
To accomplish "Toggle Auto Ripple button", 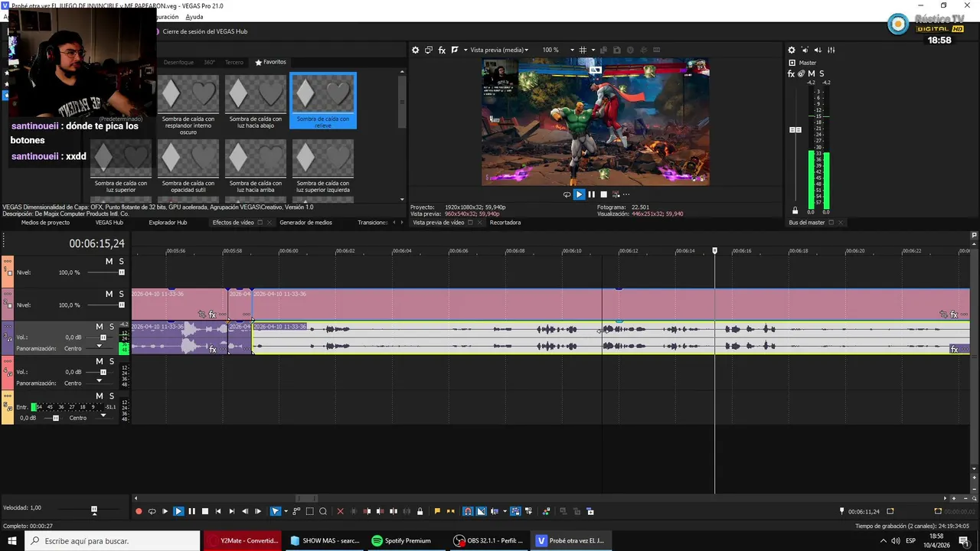I will click(x=495, y=511).
